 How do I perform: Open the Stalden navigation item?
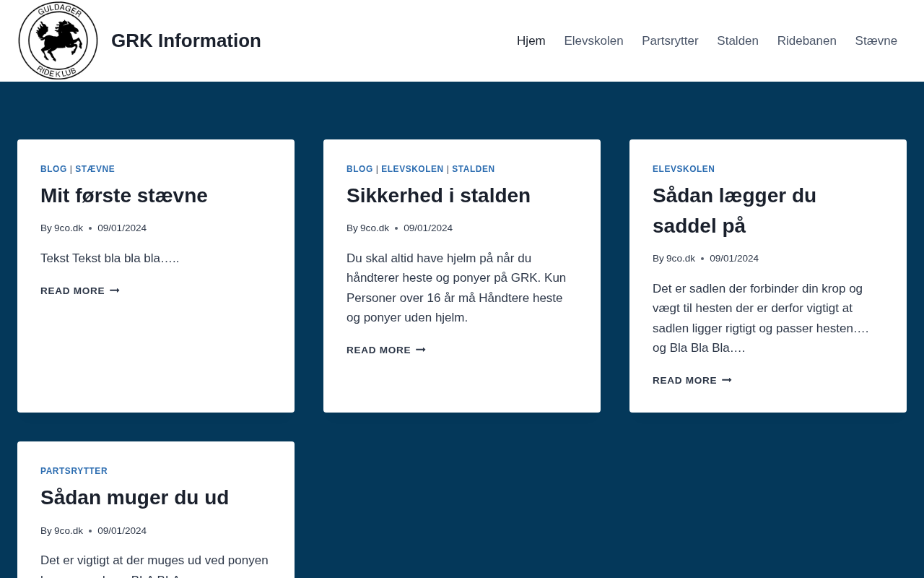(738, 41)
